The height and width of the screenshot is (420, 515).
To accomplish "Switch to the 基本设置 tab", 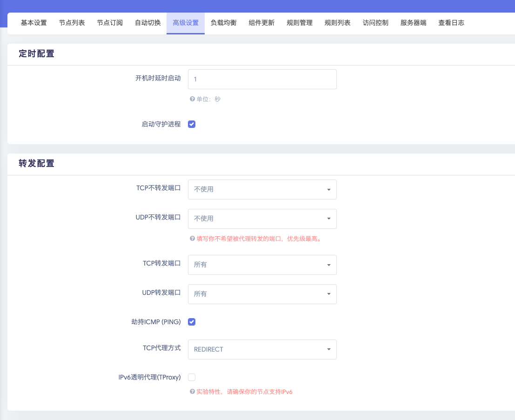I will pyautogui.click(x=34, y=23).
